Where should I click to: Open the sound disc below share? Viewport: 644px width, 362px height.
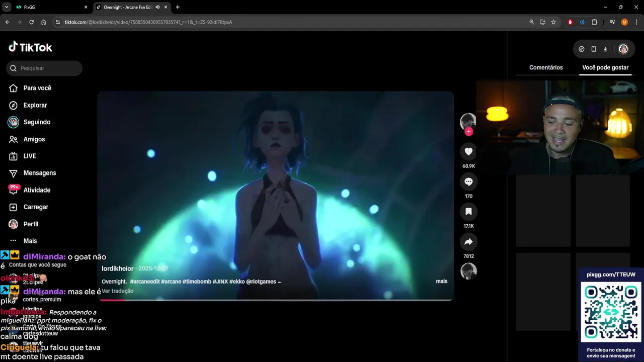click(468, 271)
